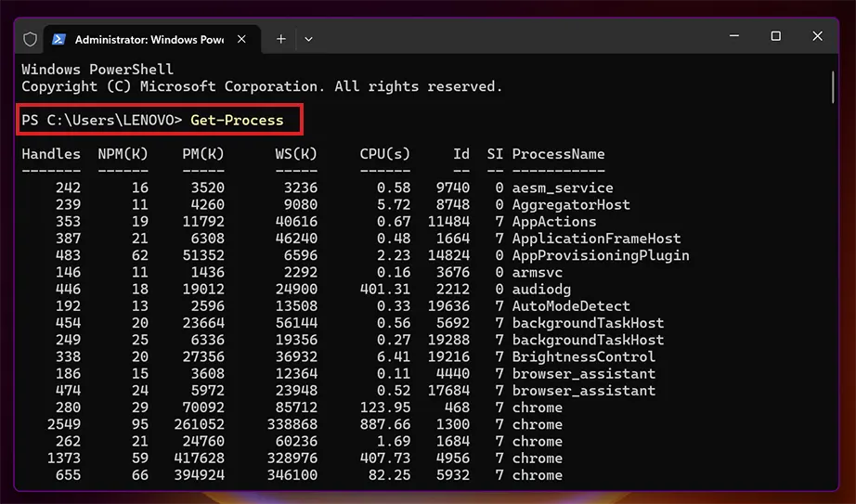Click the PS C:\Users\LENOVO> prompt
Image resolution: width=856 pixels, height=504 pixels.
pos(101,120)
